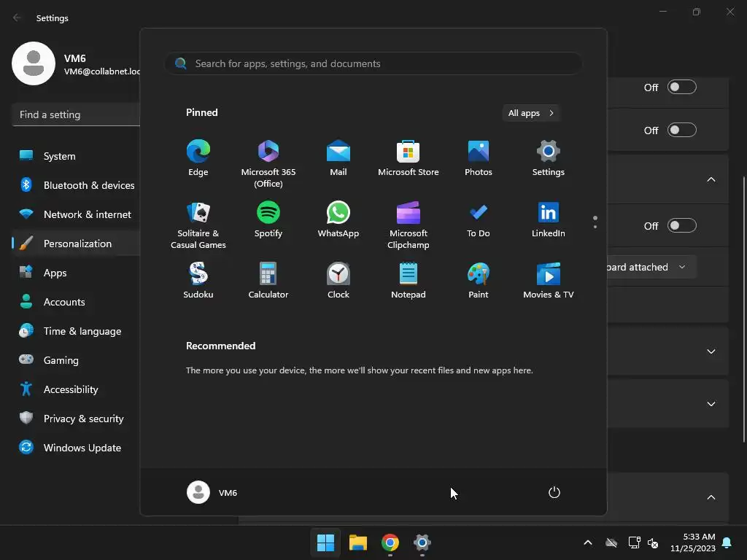Select Personalization in Settings sidebar
Image resolution: width=747 pixels, height=560 pixels.
[x=76, y=244]
